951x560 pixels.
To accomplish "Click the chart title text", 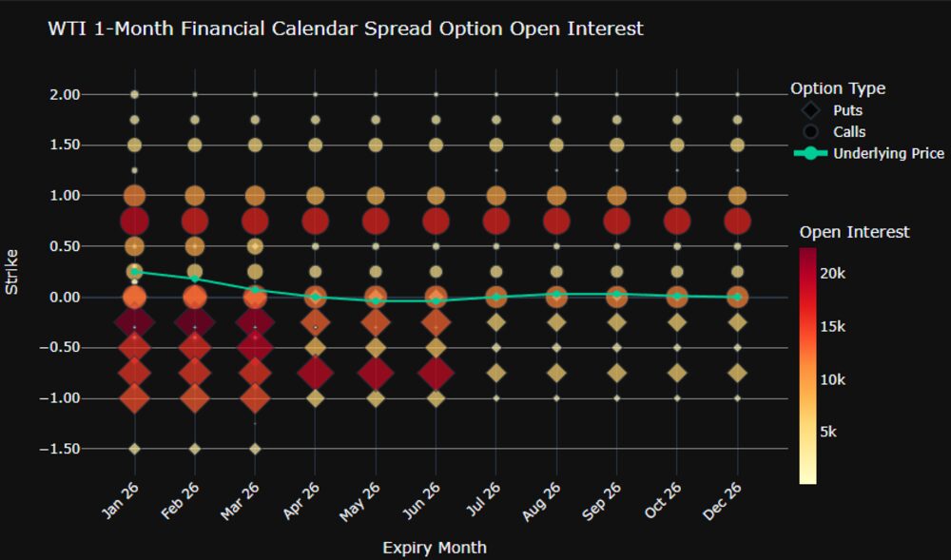I will [x=345, y=29].
